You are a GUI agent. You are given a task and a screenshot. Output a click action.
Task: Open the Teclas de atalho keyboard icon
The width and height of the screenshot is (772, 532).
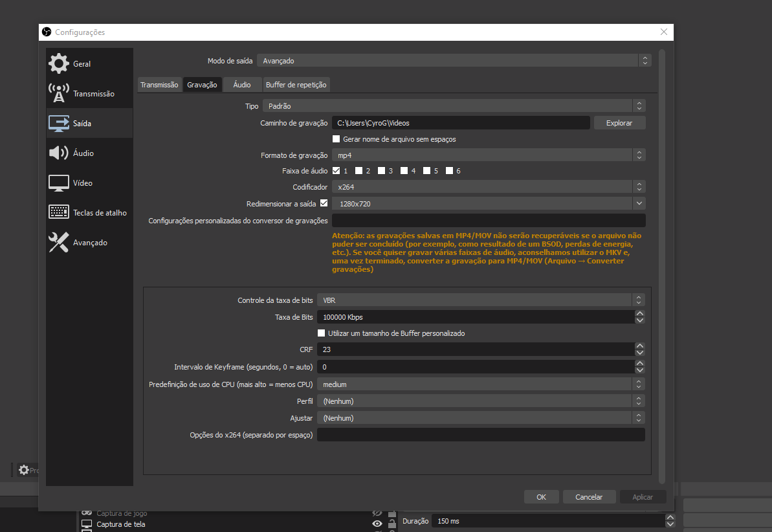pos(59,212)
